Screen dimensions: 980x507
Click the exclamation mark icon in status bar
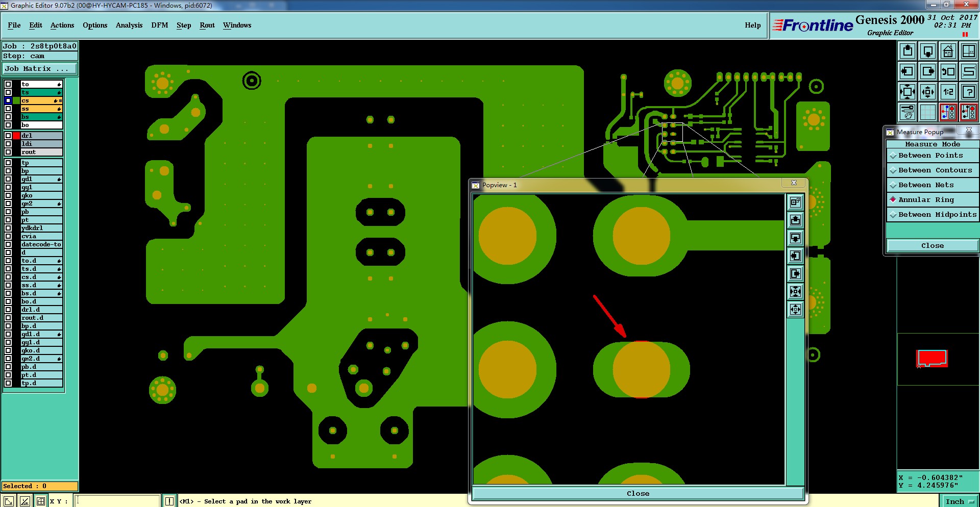click(x=169, y=501)
